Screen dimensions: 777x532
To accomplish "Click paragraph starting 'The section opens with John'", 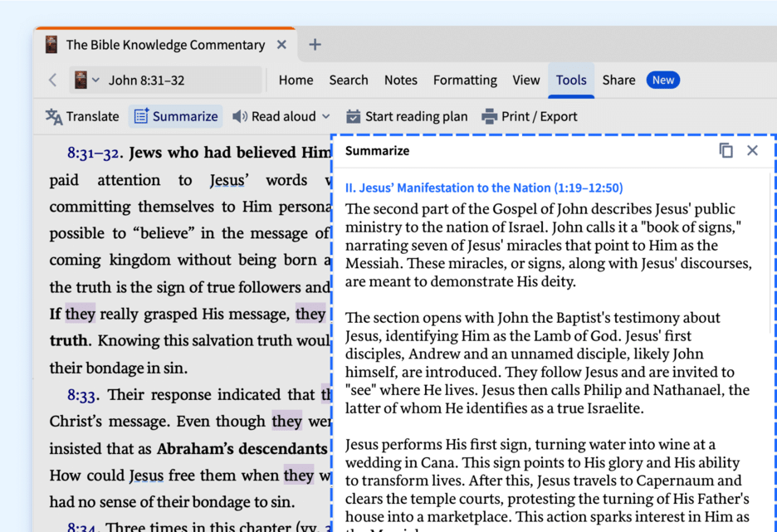I will tap(548, 363).
